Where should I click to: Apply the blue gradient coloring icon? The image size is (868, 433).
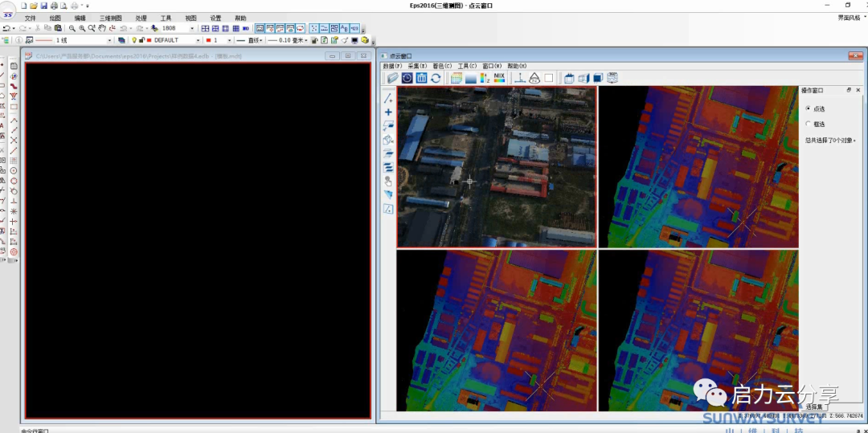[470, 78]
